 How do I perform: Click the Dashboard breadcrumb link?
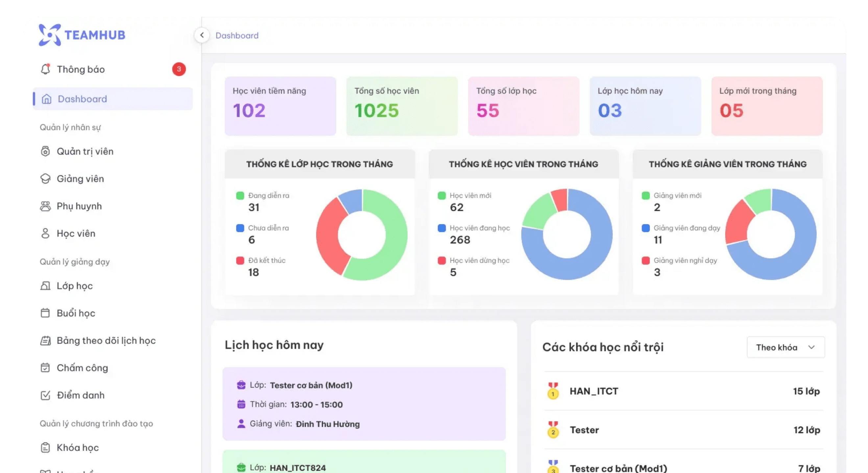coord(237,35)
